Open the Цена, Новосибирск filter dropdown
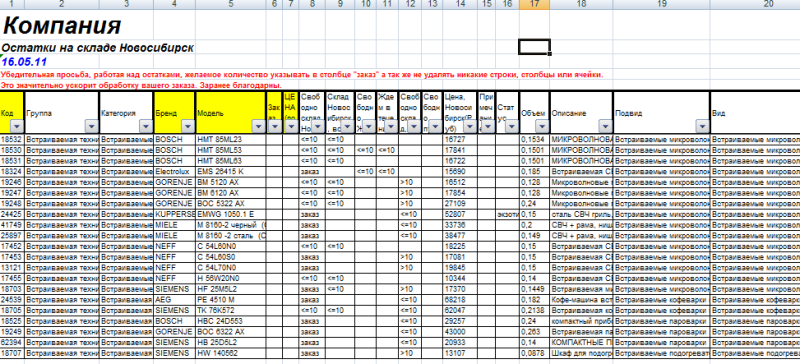The height and width of the screenshot is (364, 800). click(x=470, y=126)
